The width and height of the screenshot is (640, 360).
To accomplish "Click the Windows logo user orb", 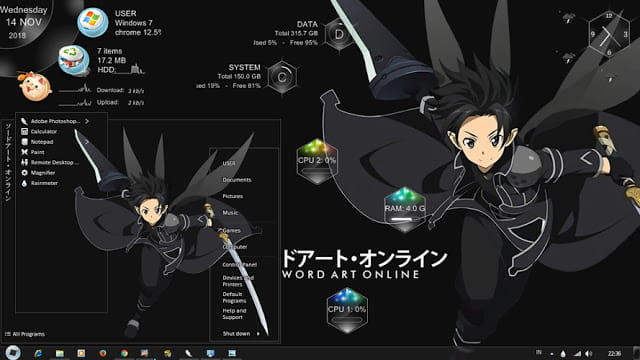I will pyautogui.click(x=93, y=22).
